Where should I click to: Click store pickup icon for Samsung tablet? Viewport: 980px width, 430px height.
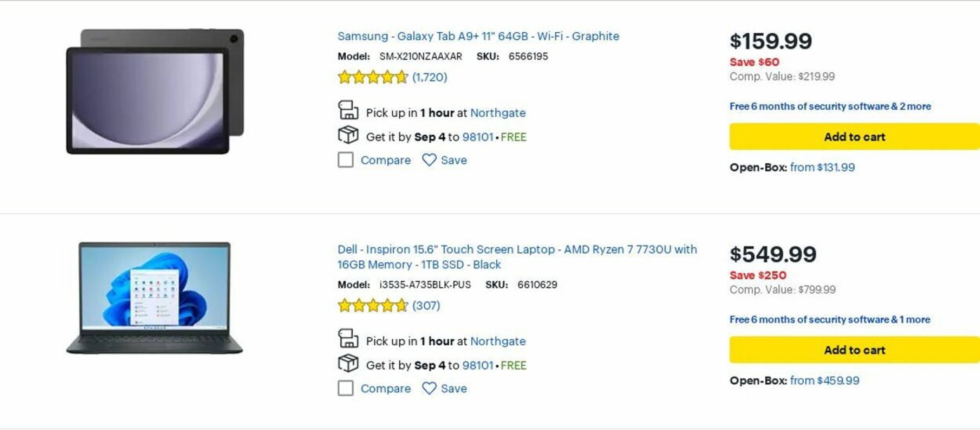(x=348, y=111)
